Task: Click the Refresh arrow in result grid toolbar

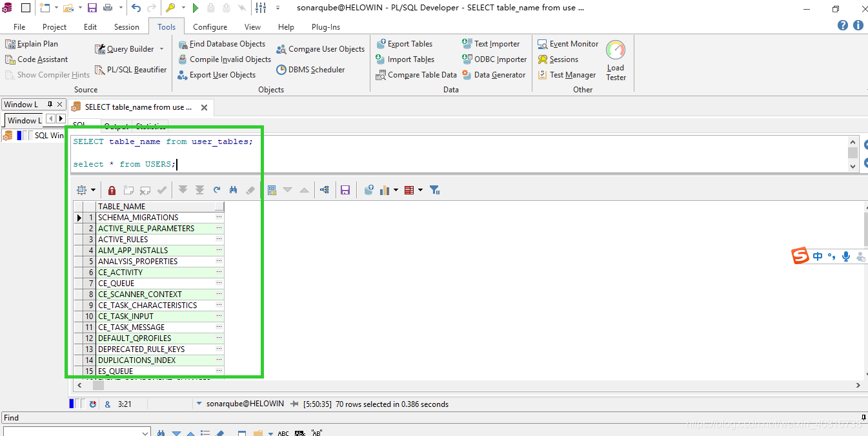Action: 217,190
